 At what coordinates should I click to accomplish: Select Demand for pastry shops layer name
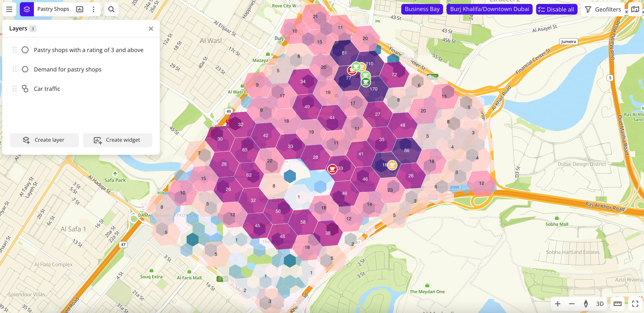click(x=68, y=69)
